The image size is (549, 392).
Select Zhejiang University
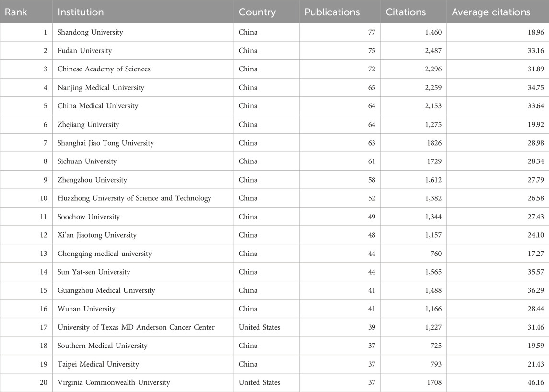click(x=88, y=125)
